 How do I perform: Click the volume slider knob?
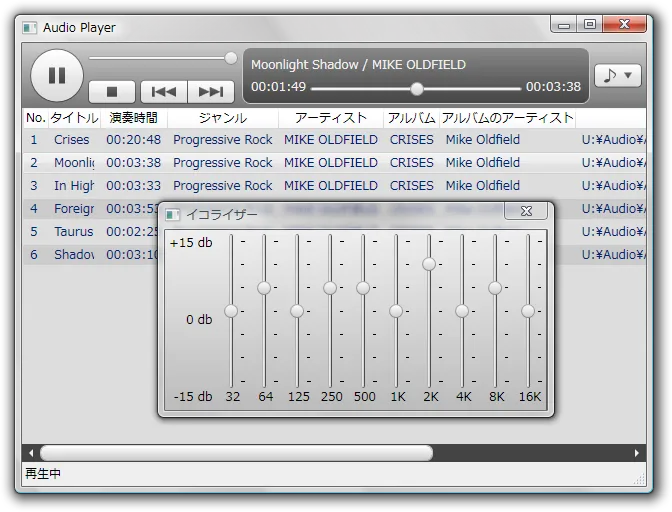pos(231,58)
